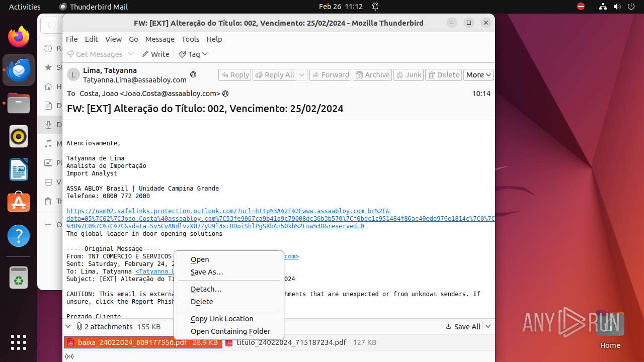Open the Home folder on desktop
Image resolution: width=644 pixels, height=362 pixels.
point(610,329)
